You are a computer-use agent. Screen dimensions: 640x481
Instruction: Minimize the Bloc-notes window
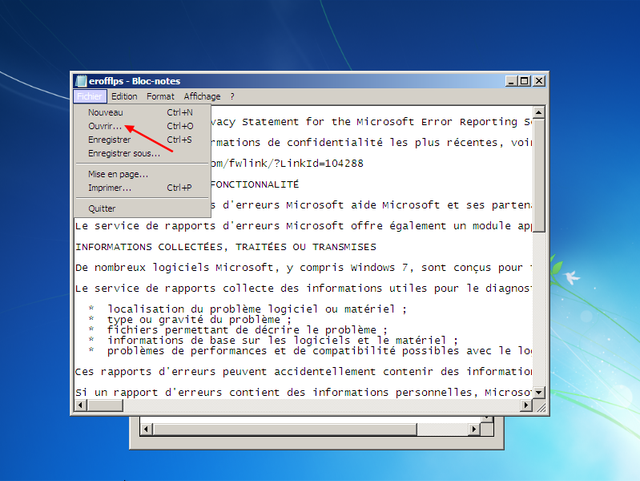click(511, 81)
